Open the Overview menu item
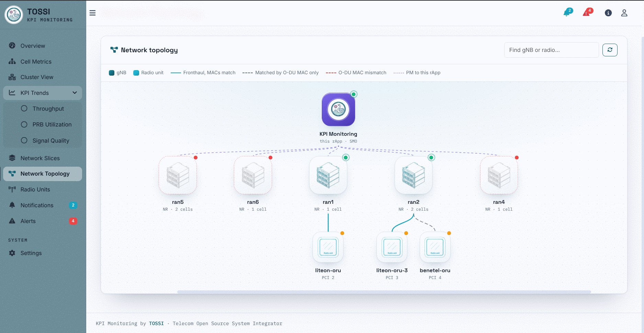 coord(43,46)
